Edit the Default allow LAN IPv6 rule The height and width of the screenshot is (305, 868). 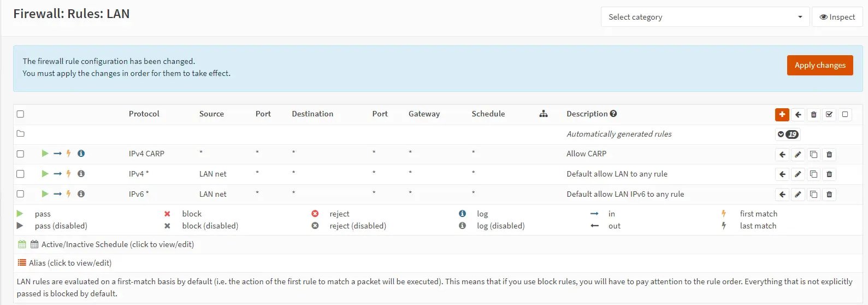[x=798, y=195]
